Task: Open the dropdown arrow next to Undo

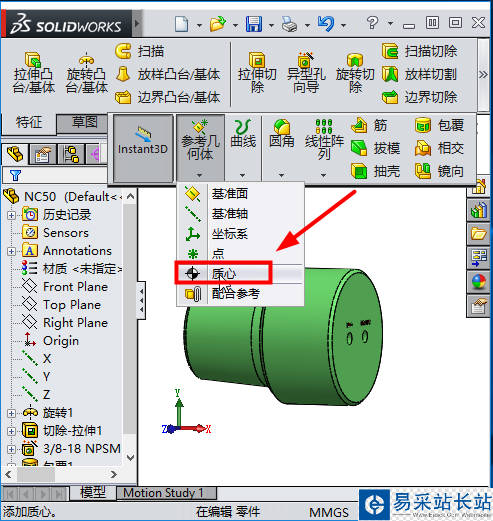Action: click(343, 25)
